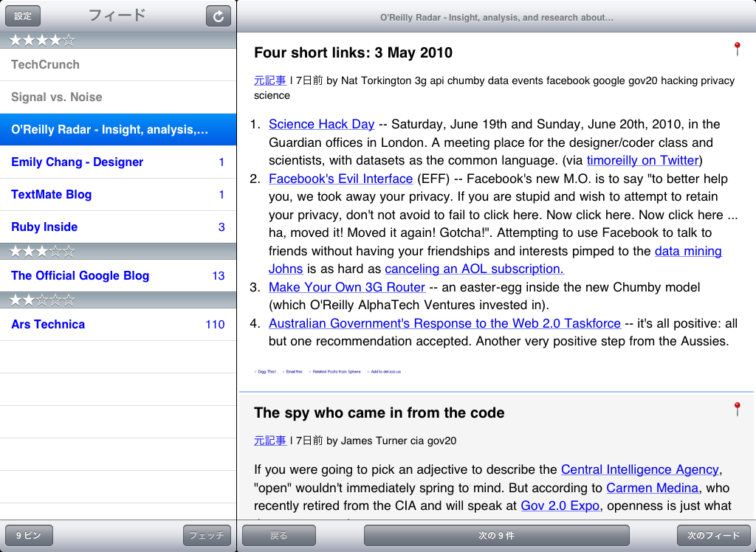Tap the O'Reilly Radar title in the top bar
The height and width of the screenshot is (552, 756).
click(497, 18)
